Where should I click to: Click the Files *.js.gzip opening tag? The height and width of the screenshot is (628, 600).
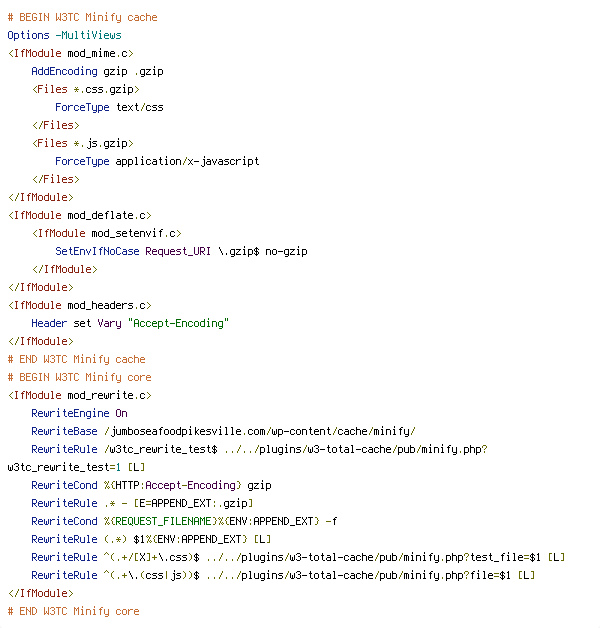(x=83, y=143)
